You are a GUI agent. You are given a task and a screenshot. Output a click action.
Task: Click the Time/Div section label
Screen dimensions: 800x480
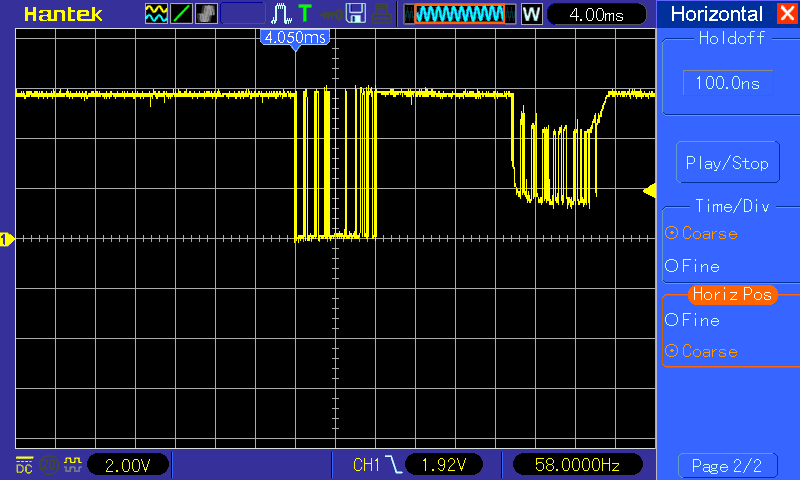click(x=732, y=206)
